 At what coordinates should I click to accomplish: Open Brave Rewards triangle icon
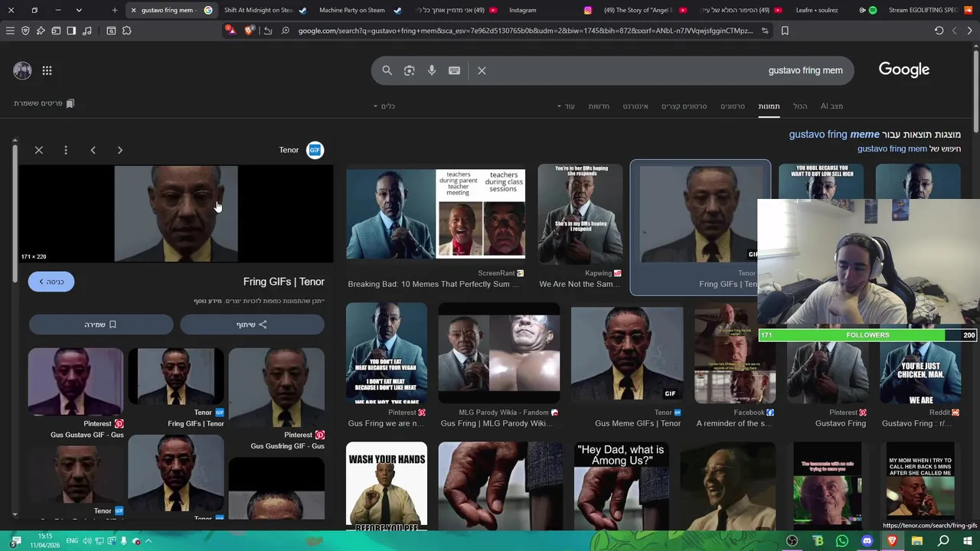pyautogui.click(x=231, y=31)
